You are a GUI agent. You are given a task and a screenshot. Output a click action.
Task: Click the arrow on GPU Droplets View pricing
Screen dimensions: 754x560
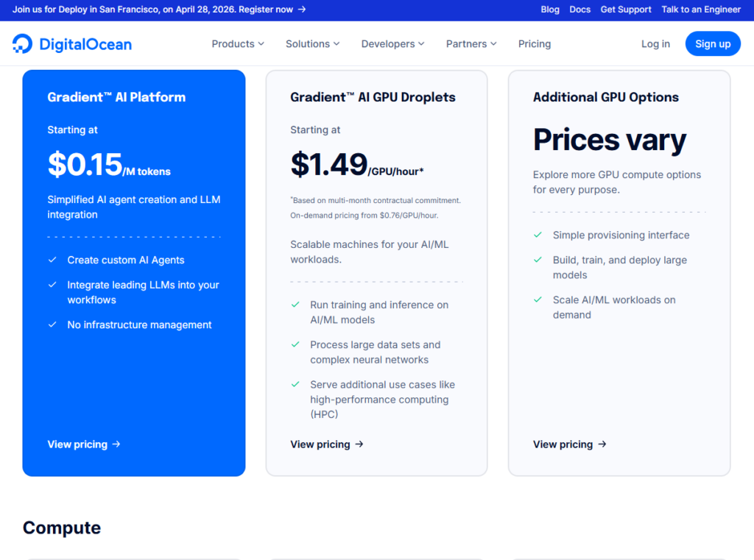(359, 444)
